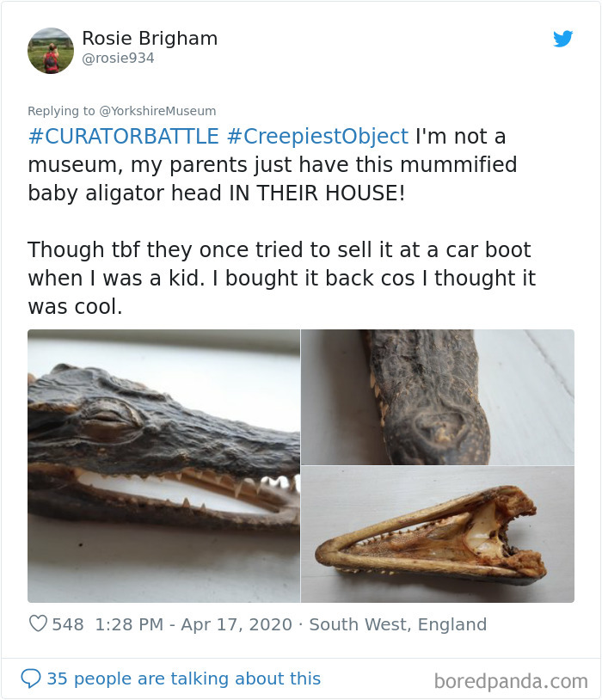The image size is (602, 700).
Task: Open the top-view snout photo
Action: [x=438, y=396]
